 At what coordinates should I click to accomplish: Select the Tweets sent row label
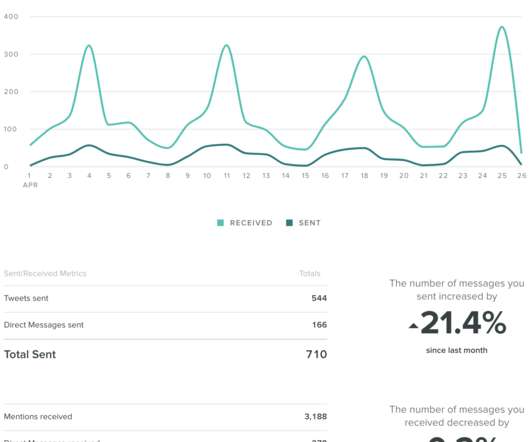[x=26, y=298]
